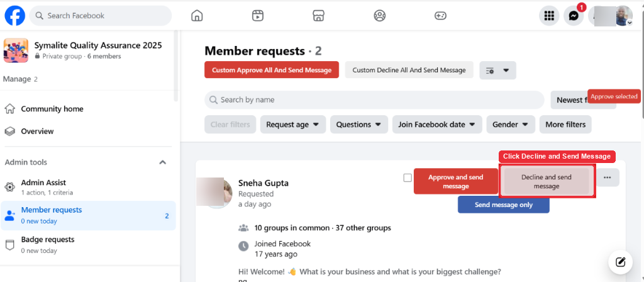This screenshot has height=282, width=644.
Task: Open the settings list dropdown next to Decline All
Action: pos(498,70)
